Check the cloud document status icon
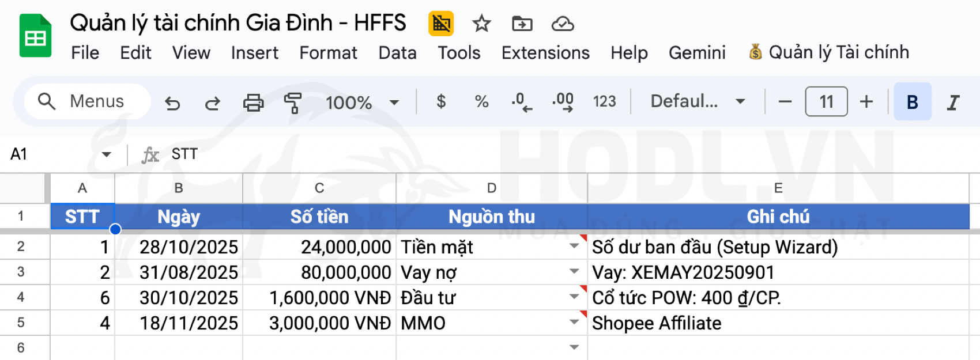The width and height of the screenshot is (980, 360). pos(562,24)
